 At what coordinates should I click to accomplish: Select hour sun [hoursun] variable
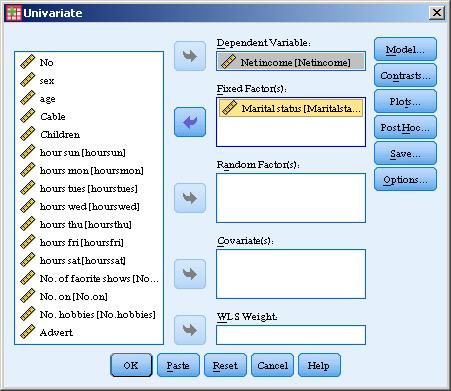click(89, 152)
